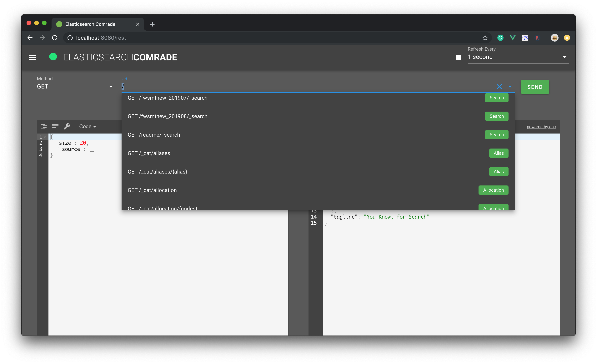Open the Method GET dropdown

point(76,87)
